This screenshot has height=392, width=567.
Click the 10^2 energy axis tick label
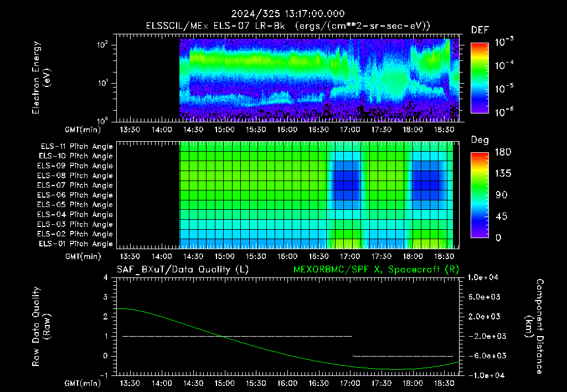point(102,45)
